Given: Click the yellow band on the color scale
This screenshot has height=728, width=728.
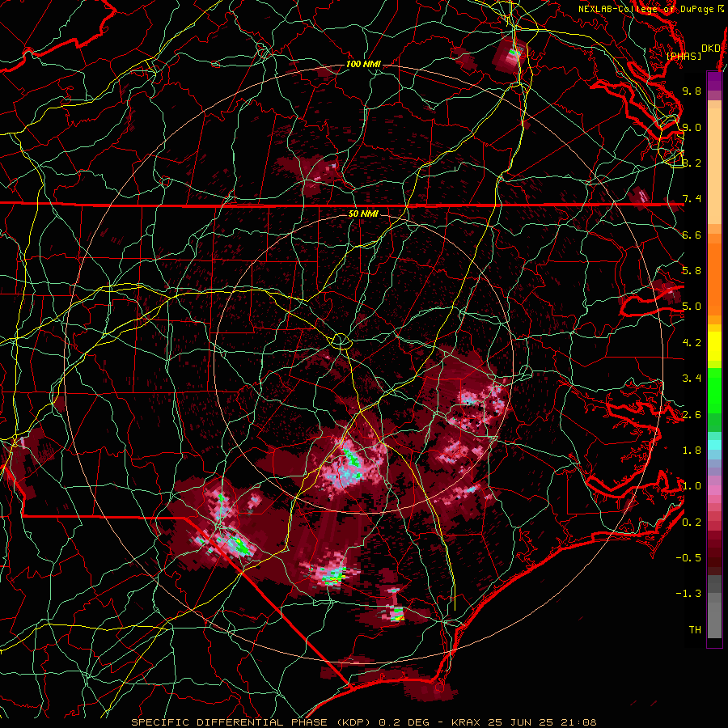Looking at the screenshot, I should click(x=714, y=346).
